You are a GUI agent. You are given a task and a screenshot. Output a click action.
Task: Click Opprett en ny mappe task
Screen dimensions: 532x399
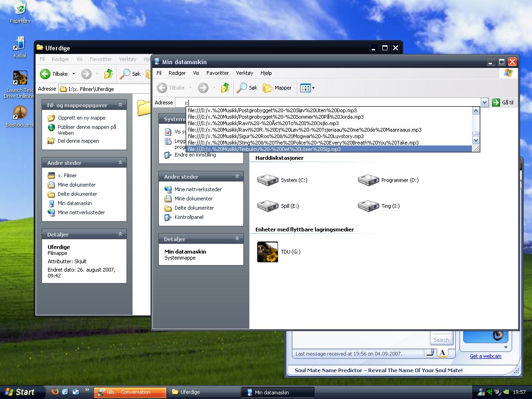click(x=81, y=118)
